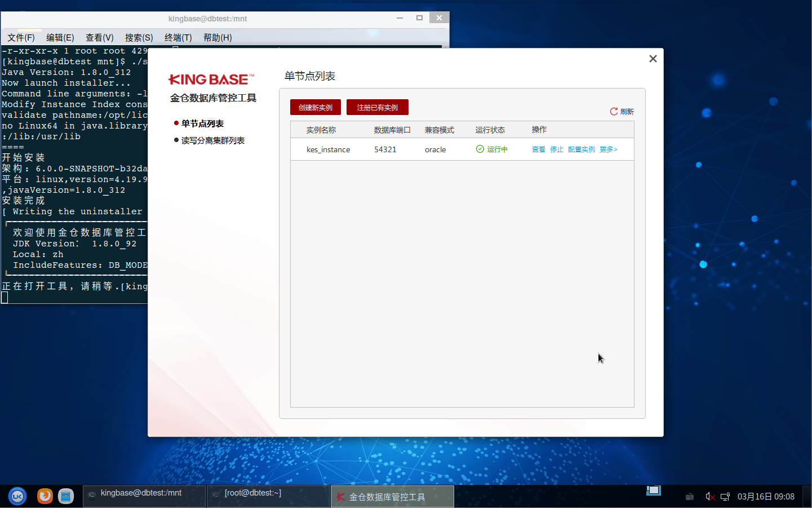Click the 操作 column header
Screen dimensions: 812x508
click(x=539, y=130)
